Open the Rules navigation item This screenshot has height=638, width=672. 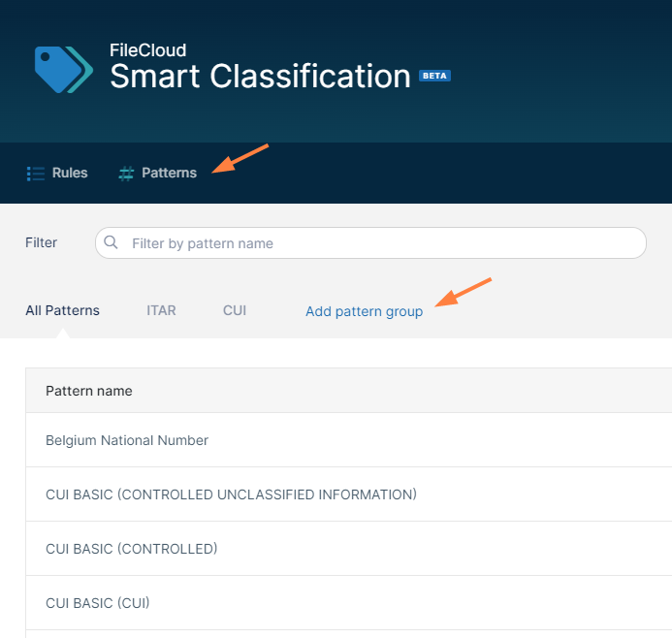click(70, 174)
